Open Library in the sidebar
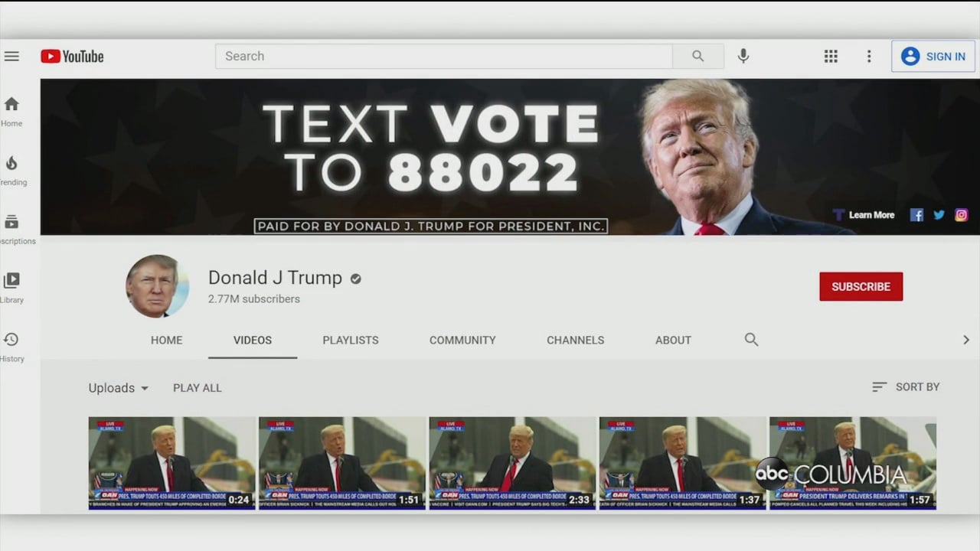Image resolution: width=980 pixels, height=551 pixels. click(11, 287)
